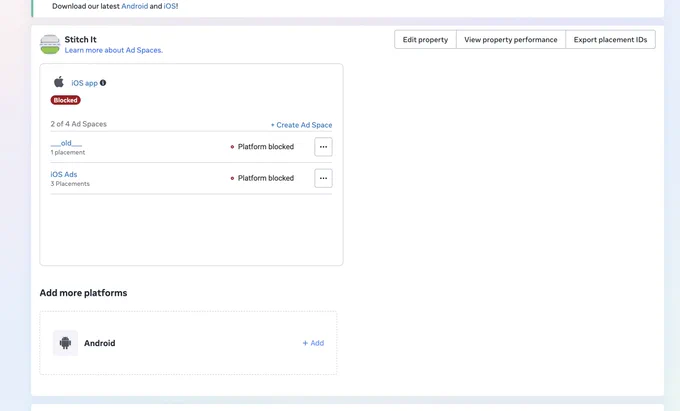Viewport: 680px width, 411px height.
Task: Follow the iOS download link in banner
Action: (170, 6)
